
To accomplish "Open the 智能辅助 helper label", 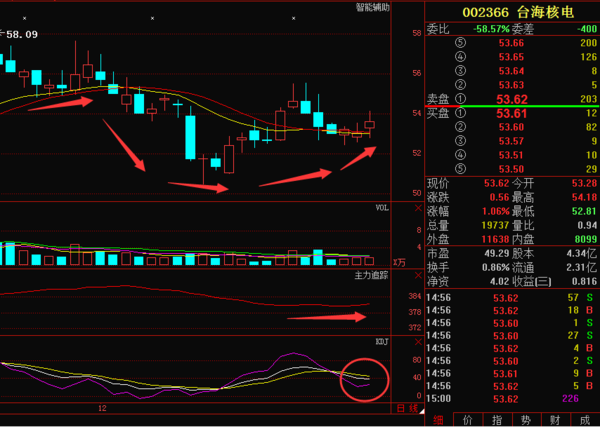I will [x=373, y=7].
